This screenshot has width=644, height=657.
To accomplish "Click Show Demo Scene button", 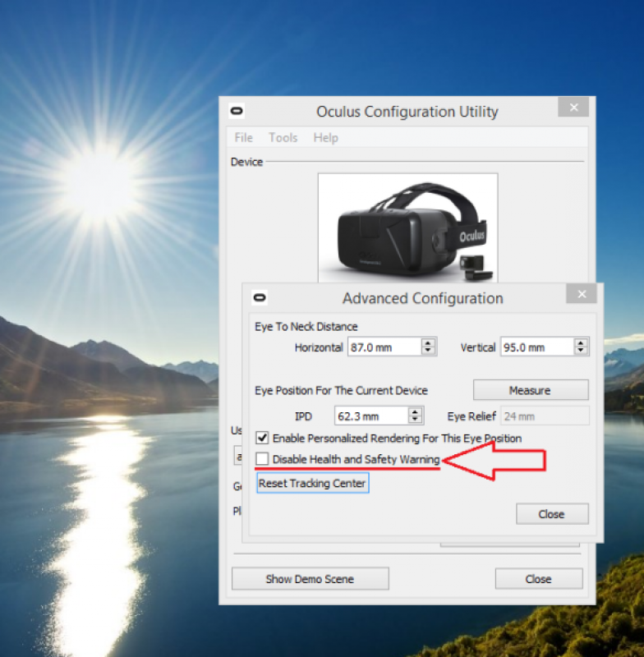I will pyautogui.click(x=310, y=579).
